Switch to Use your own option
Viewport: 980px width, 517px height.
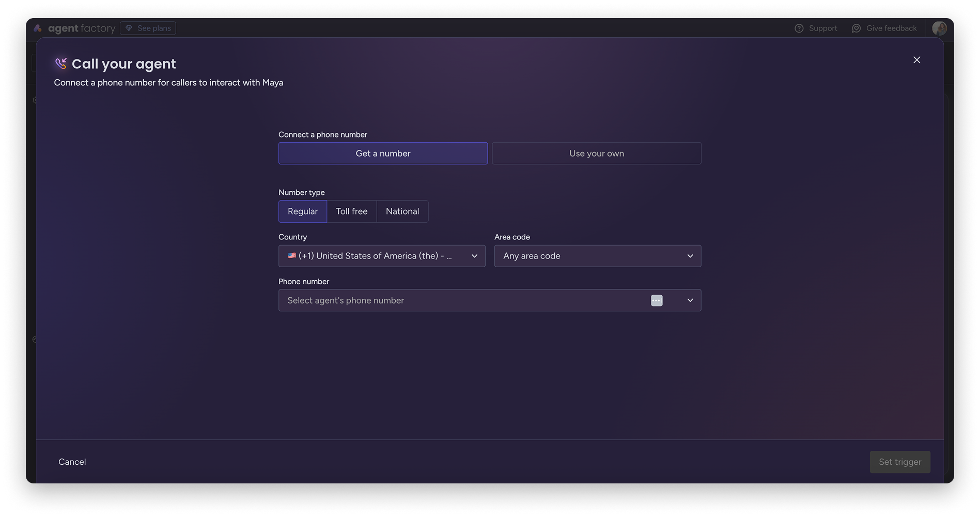pyautogui.click(x=597, y=154)
